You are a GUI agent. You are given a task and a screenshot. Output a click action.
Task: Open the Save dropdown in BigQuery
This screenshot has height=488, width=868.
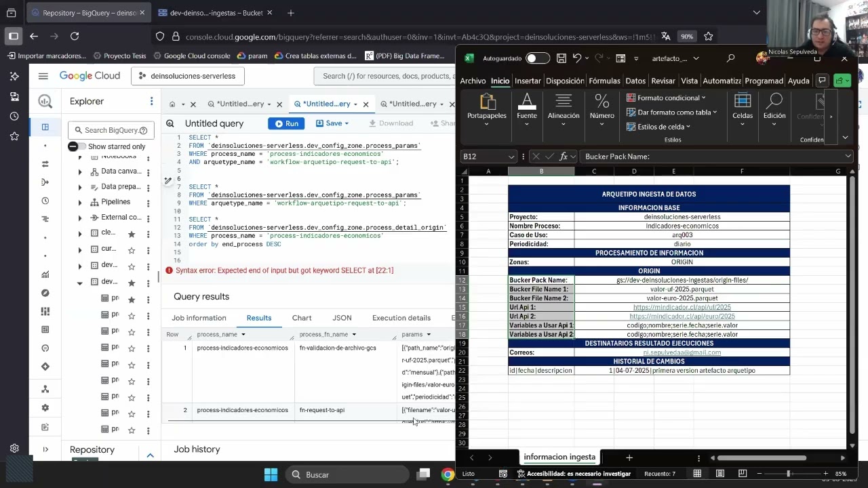pyautogui.click(x=332, y=123)
